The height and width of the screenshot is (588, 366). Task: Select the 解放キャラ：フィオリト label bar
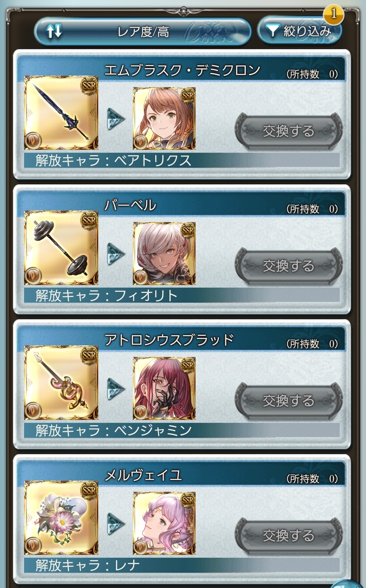(182, 295)
